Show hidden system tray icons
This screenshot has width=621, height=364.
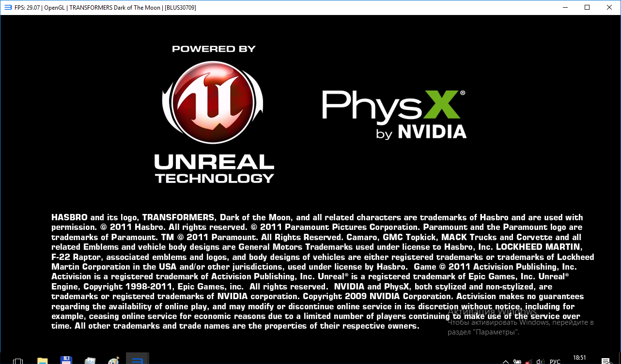(506, 361)
